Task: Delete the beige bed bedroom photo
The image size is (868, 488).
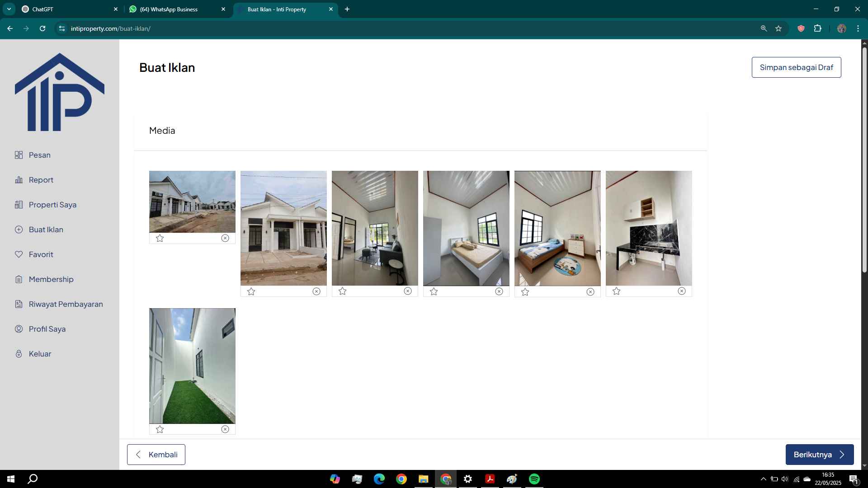Action: pos(499,291)
